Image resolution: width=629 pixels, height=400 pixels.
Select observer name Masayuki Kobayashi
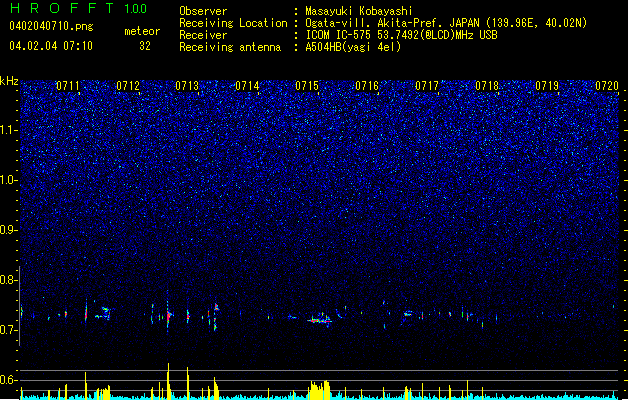coord(359,11)
